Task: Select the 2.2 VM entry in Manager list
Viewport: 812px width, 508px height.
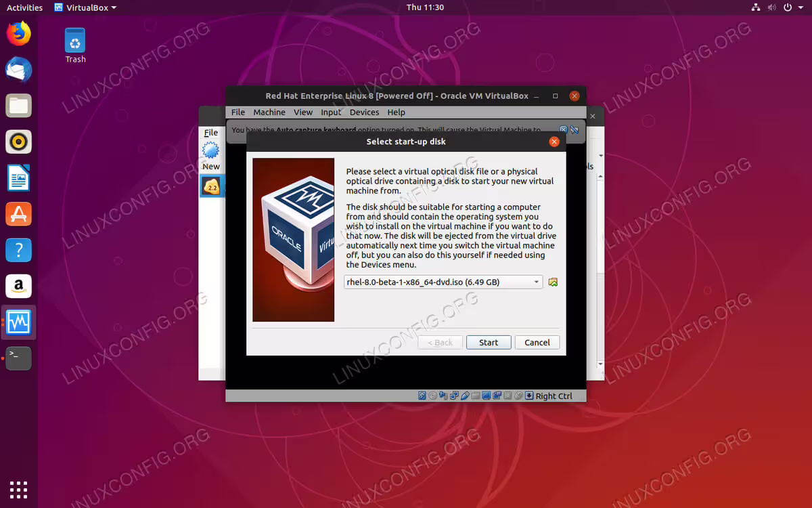Action: click(212, 186)
